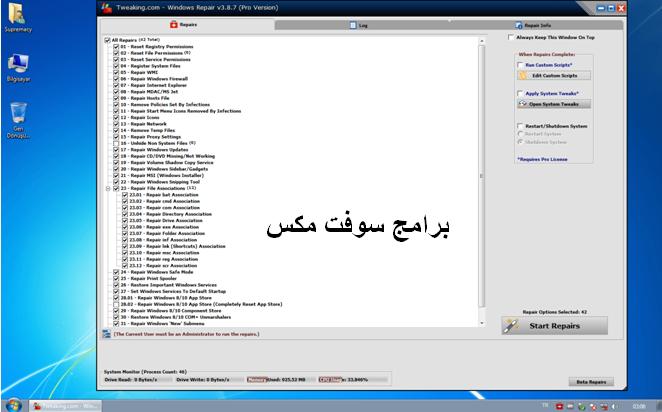662x412 pixels.
Task: Click the Drive Read meter bar
Action: pyautogui.click(x=138, y=379)
